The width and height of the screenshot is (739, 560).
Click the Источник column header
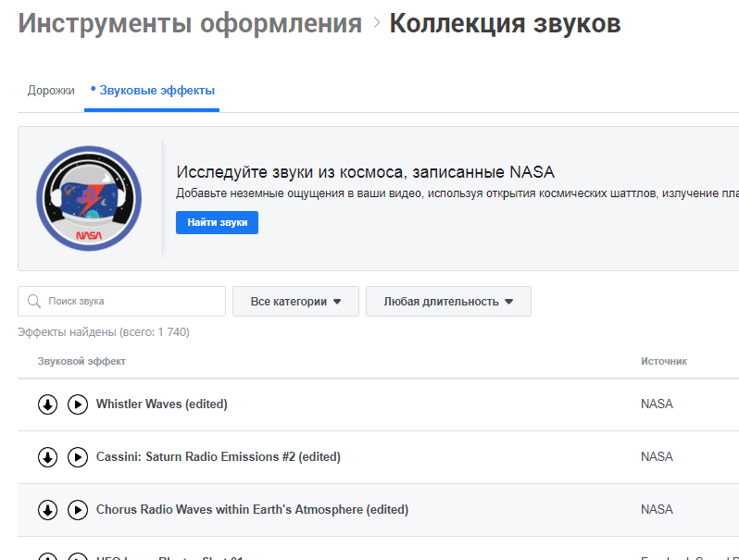pos(664,361)
